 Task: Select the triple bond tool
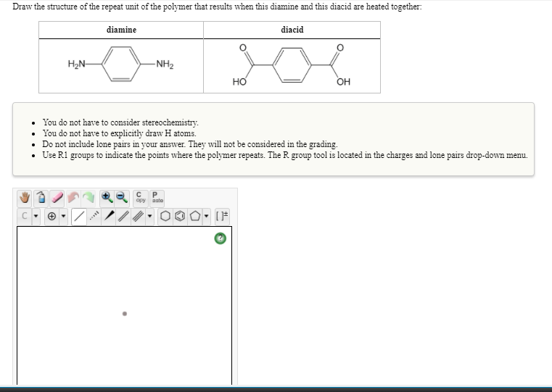pyautogui.click(x=138, y=216)
